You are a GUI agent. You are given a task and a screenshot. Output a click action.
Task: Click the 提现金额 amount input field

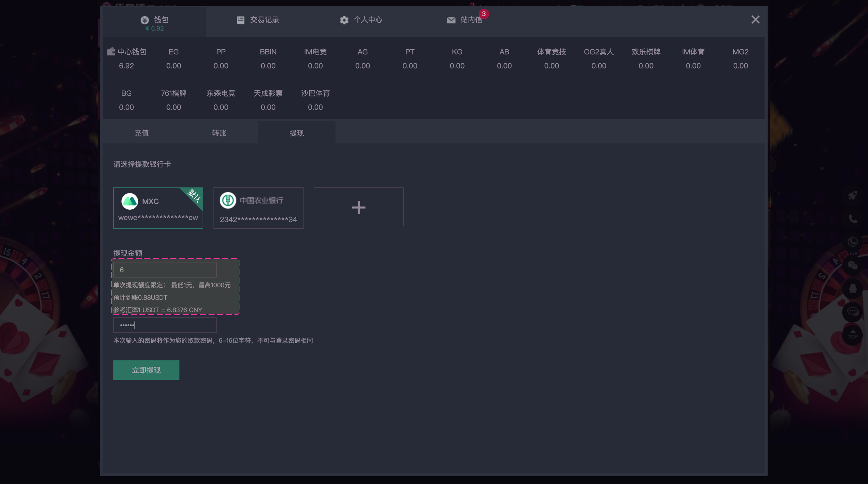[165, 270]
